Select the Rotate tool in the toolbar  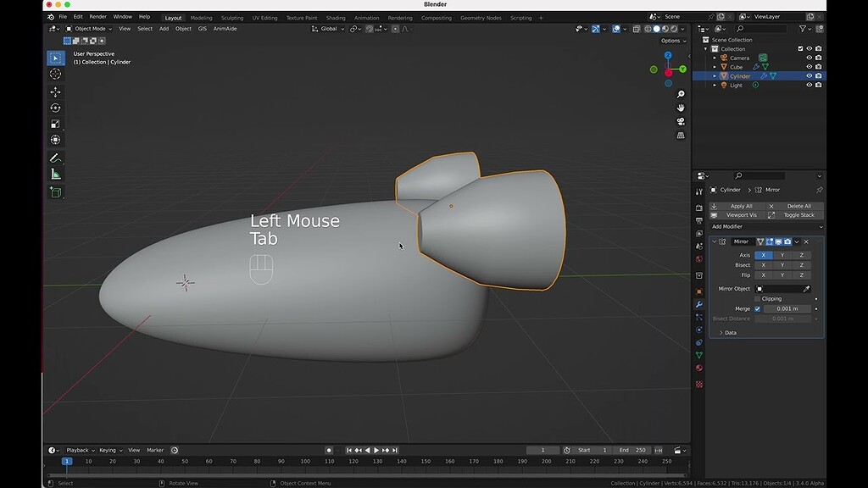(x=55, y=108)
